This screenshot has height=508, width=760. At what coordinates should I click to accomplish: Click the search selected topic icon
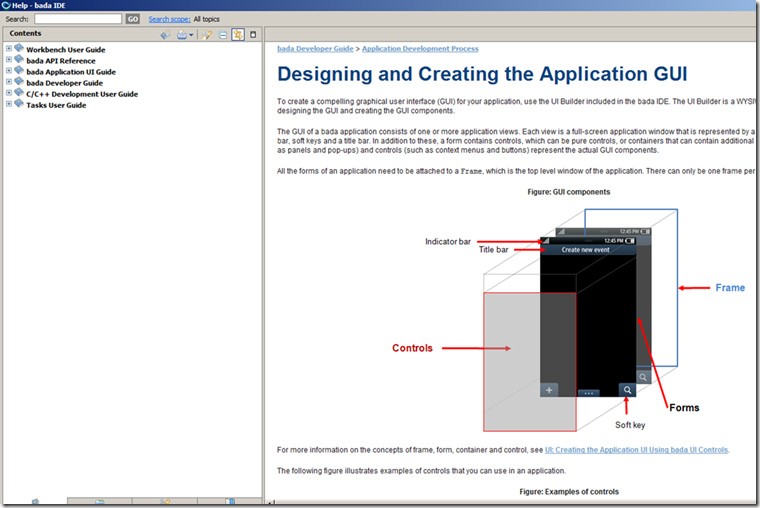click(207, 35)
